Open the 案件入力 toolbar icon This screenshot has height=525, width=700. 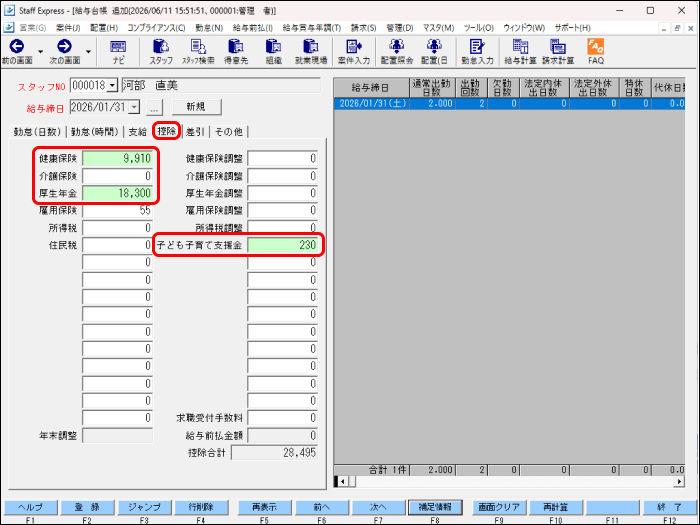tap(354, 51)
